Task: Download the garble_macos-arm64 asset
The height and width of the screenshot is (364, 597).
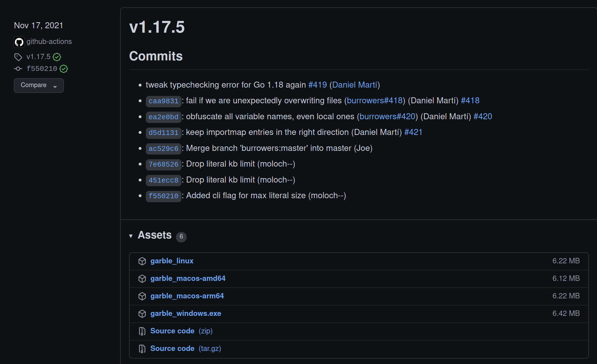Action: [187, 296]
